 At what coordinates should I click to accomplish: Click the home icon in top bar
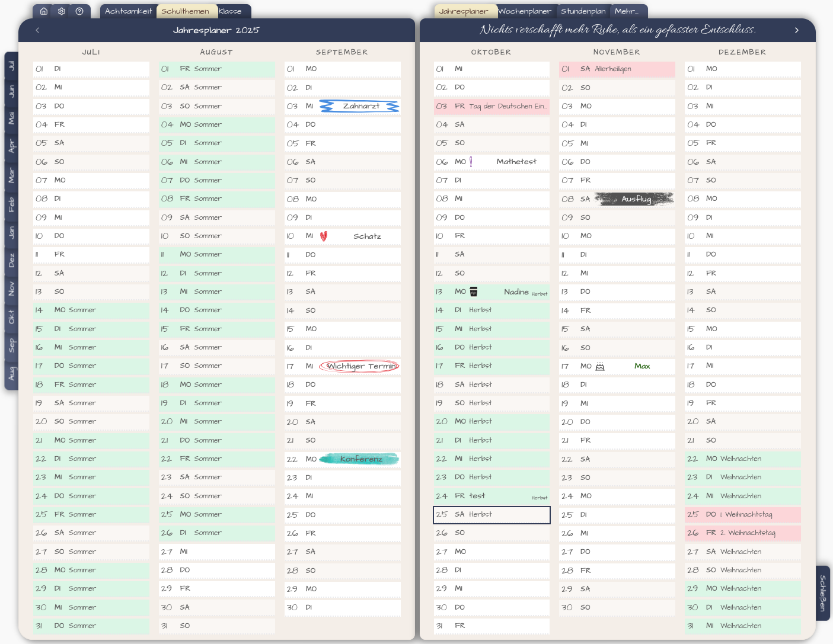click(x=44, y=11)
